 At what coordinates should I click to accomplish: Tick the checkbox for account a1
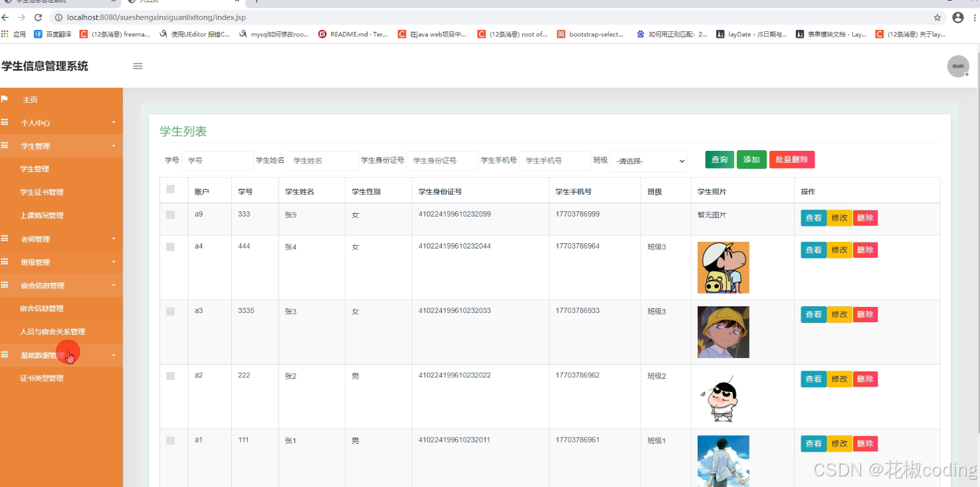(170, 440)
